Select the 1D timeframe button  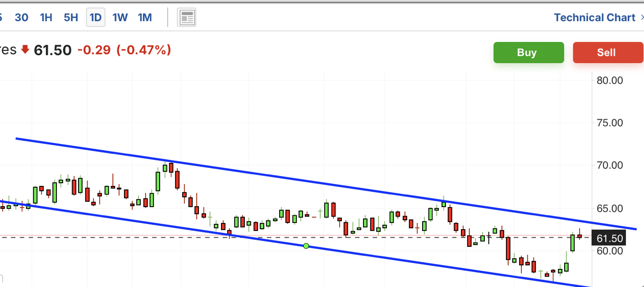coord(96,18)
